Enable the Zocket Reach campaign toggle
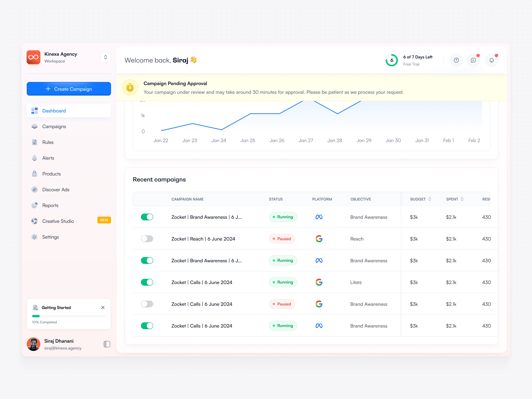This screenshot has width=532, height=399. pyautogui.click(x=147, y=239)
